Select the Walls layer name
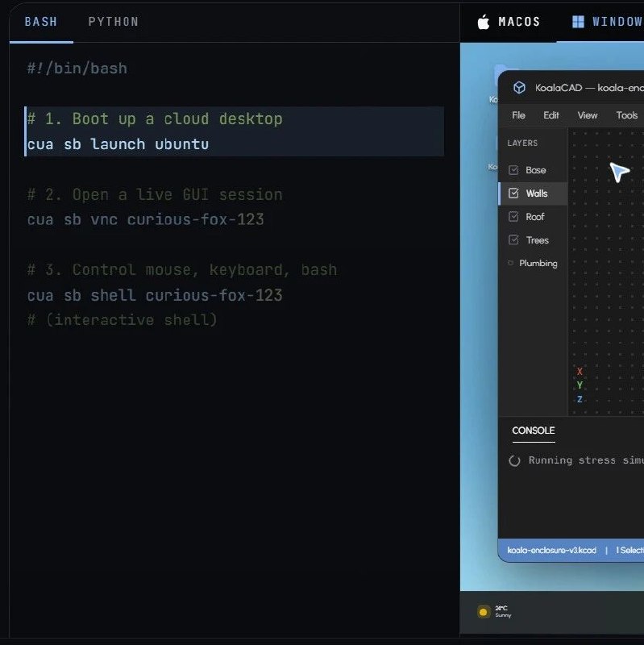The image size is (644, 645). 537,193
